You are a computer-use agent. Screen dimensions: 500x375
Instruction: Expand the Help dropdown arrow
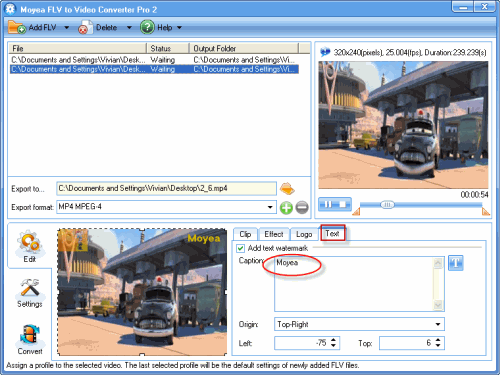coord(179,28)
